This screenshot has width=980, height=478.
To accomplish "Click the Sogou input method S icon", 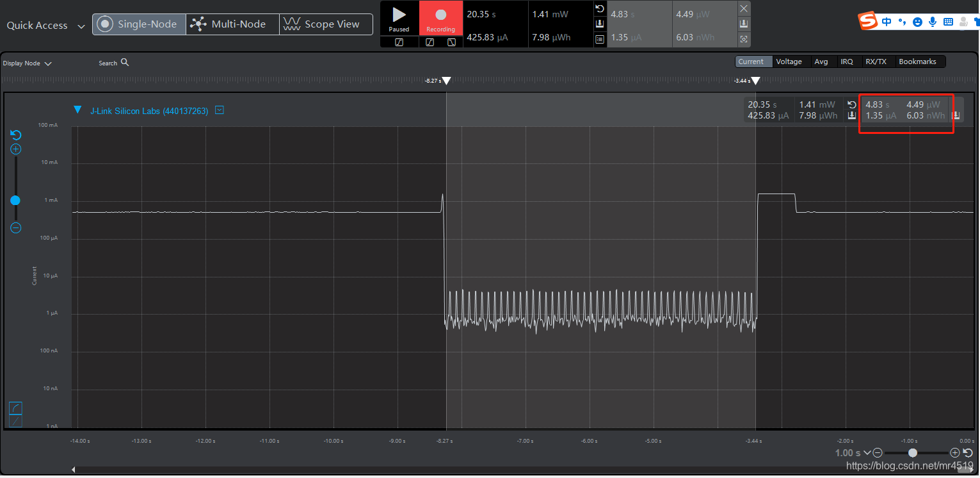I will click(x=868, y=22).
